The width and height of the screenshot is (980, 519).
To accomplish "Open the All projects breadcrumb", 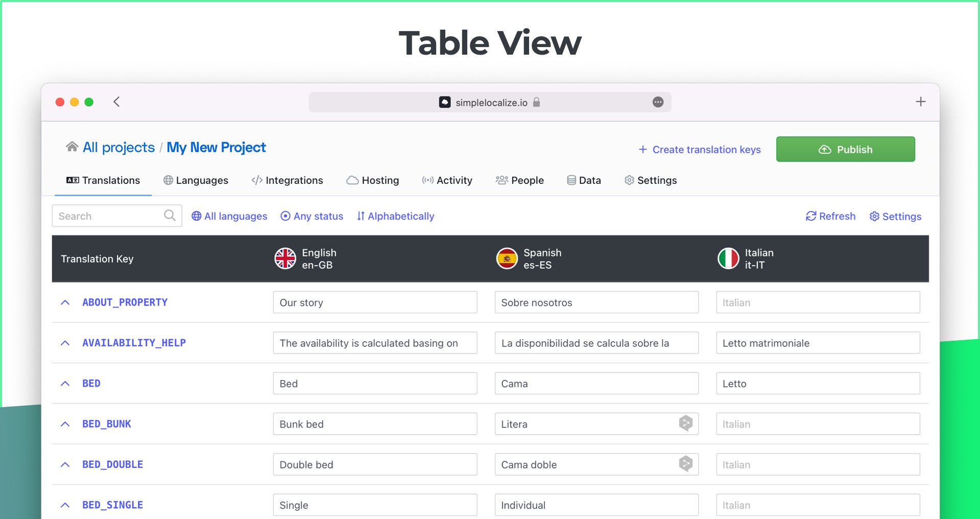I will [118, 148].
